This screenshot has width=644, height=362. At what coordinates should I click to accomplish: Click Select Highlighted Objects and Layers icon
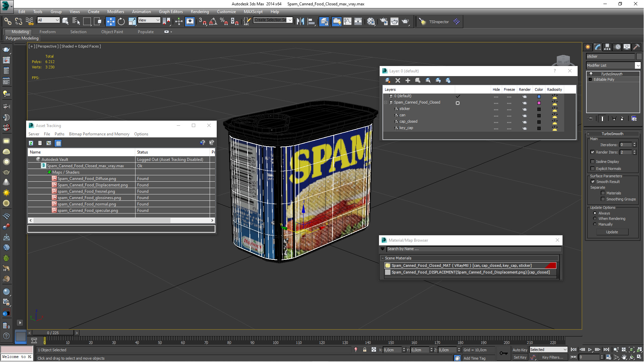click(x=418, y=80)
